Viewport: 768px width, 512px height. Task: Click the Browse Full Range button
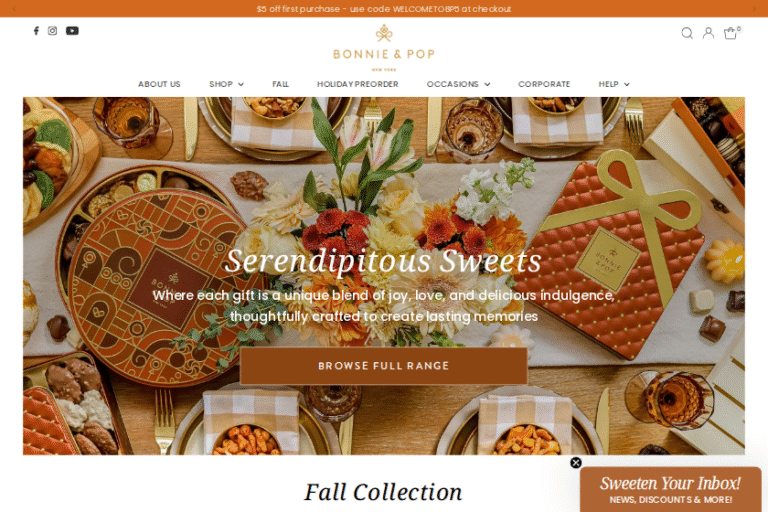384,366
